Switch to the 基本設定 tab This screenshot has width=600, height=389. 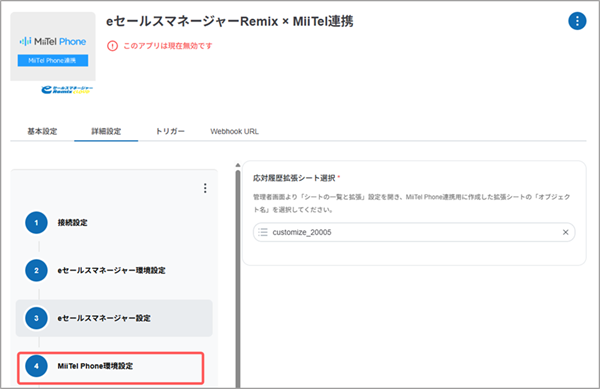point(42,131)
